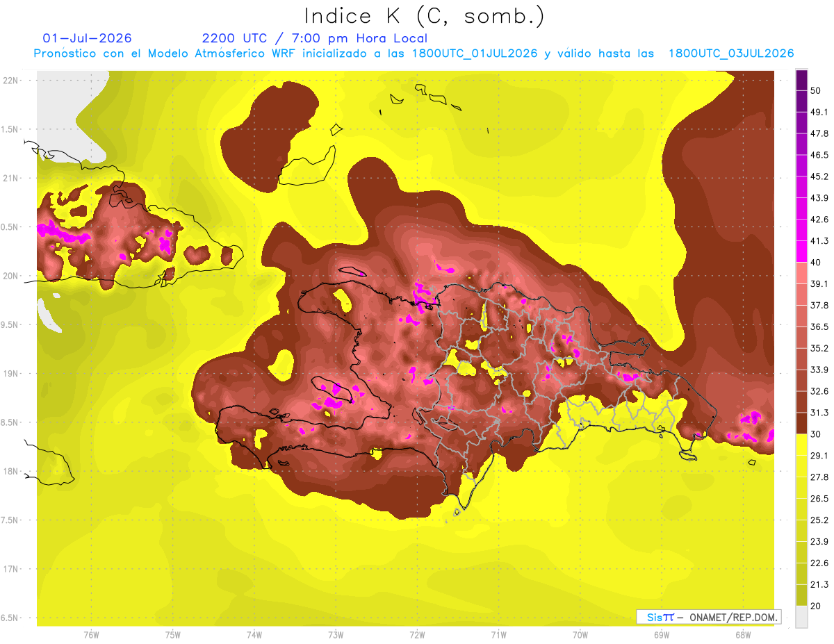Click the colorbar value "32.6"

[x=819, y=391]
